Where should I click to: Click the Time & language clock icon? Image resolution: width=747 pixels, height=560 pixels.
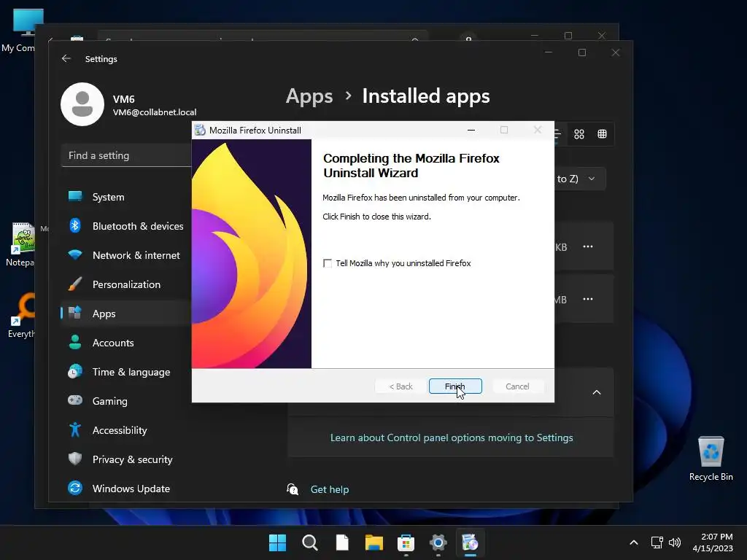[75, 371]
